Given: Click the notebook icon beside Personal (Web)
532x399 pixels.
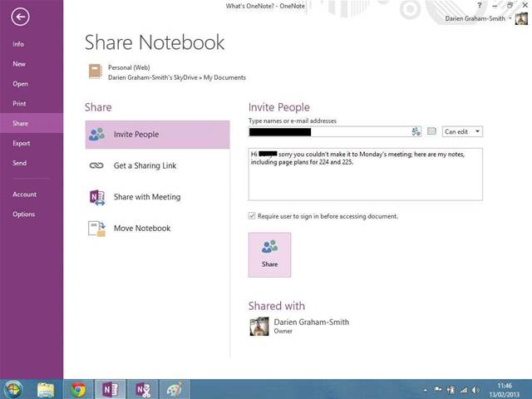Looking at the screenshot, I should [96, 71].
